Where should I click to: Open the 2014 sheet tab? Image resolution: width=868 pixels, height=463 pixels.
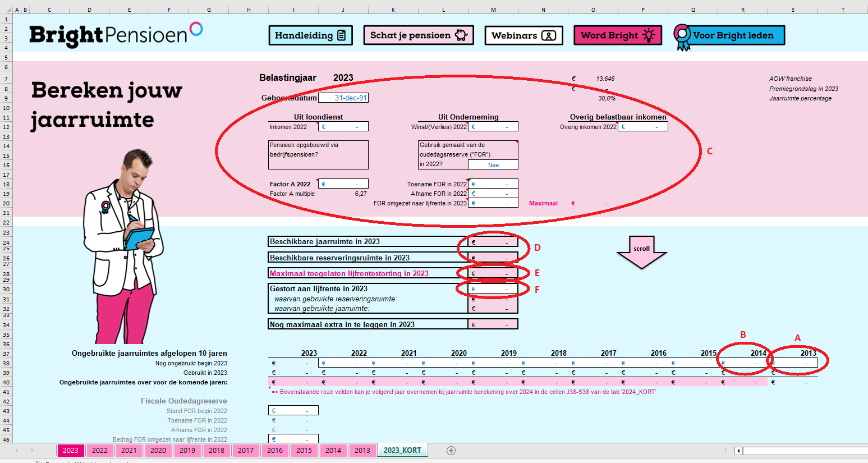(333, 451)
